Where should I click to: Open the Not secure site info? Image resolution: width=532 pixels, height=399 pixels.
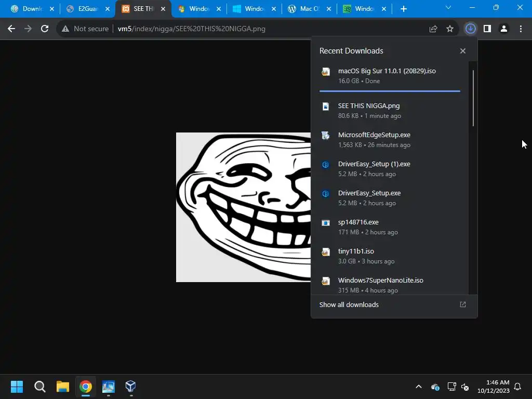[x=85, y=29]
